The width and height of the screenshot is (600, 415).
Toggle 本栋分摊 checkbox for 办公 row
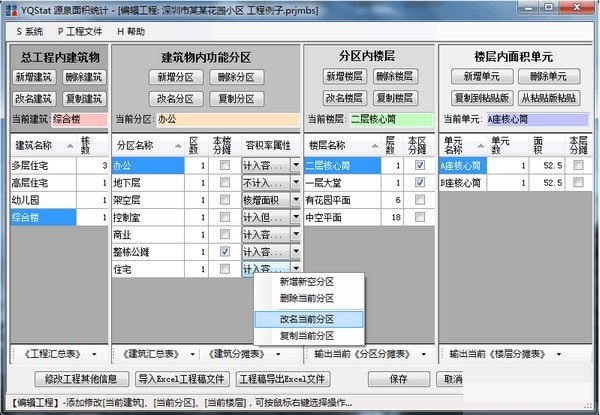tap(225, 165)
